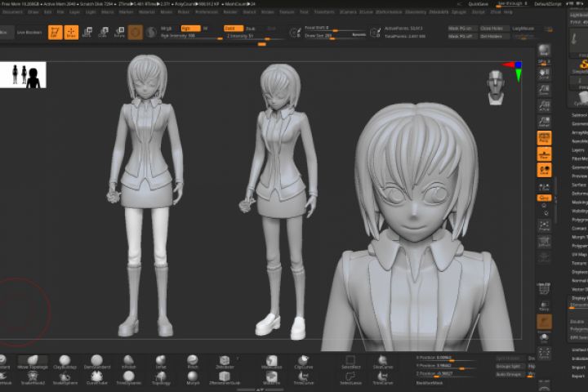Open the Render menu
The width and height of the screenshot is (588, 392).
(x=230, y=12)
